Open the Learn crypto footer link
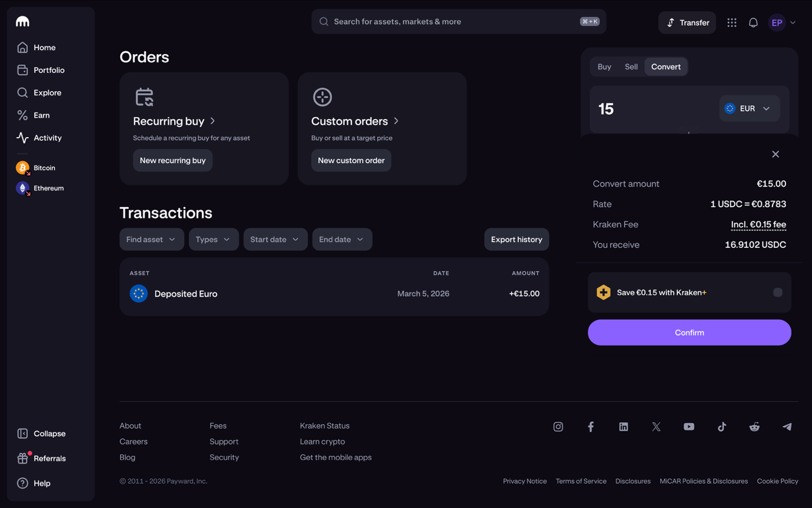 322,441
